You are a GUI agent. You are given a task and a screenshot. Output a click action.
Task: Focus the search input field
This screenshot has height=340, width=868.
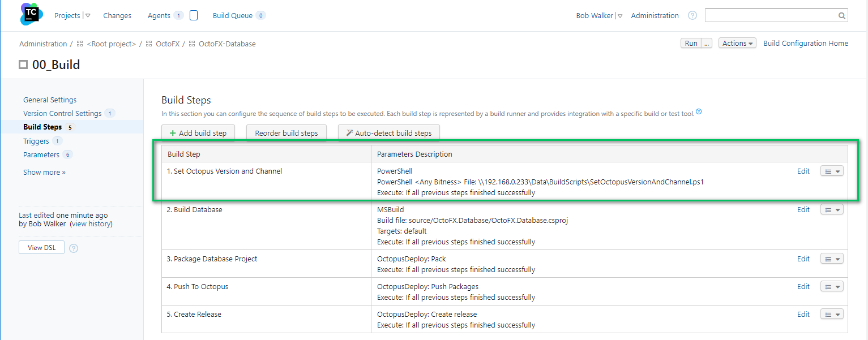coord(770,16)
